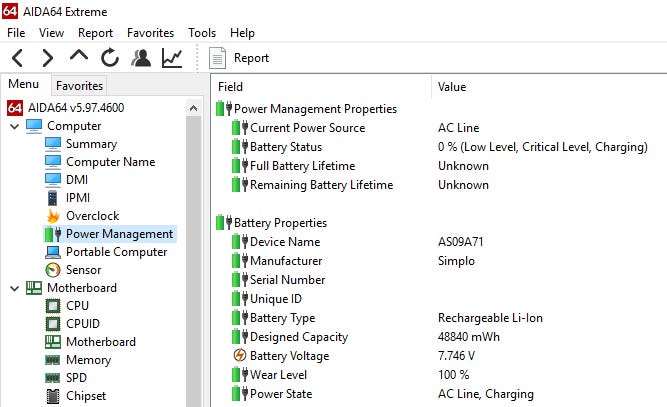This screenshot has height=407, width=667.
Task: Open the graph chart toolbar icon
Action: pyautogui.click(x=172, y=58)
